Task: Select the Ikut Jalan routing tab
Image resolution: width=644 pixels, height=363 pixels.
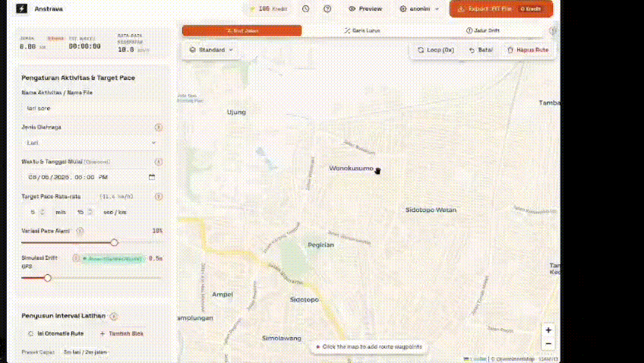Action: pyautogui.click(x=242, y=30)
